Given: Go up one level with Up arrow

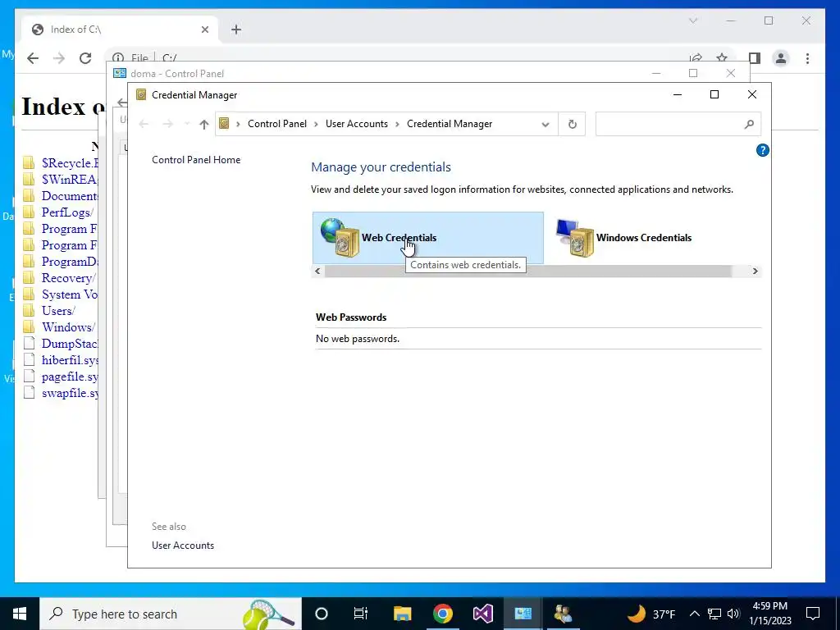Looking at the screenshot, I should pyautogui.click(x=203, y=125).
